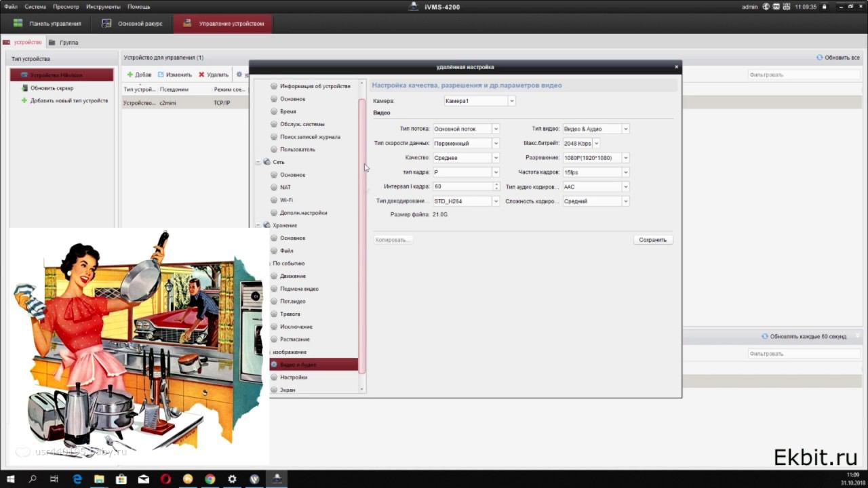Switch to Основной ракурс tab
The height and width of the screenshot is (488, 868).
pos(133,23)
